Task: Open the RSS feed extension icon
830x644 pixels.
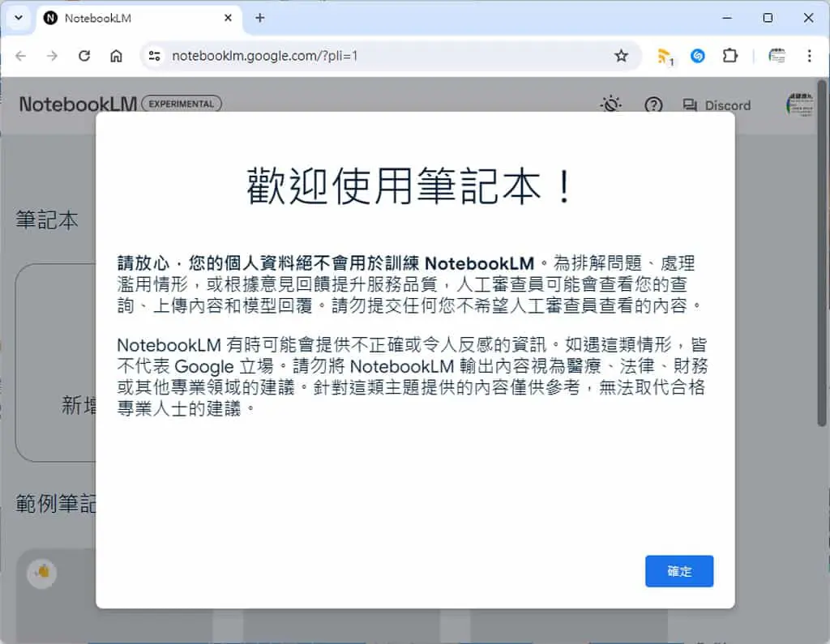Action: 665,56
